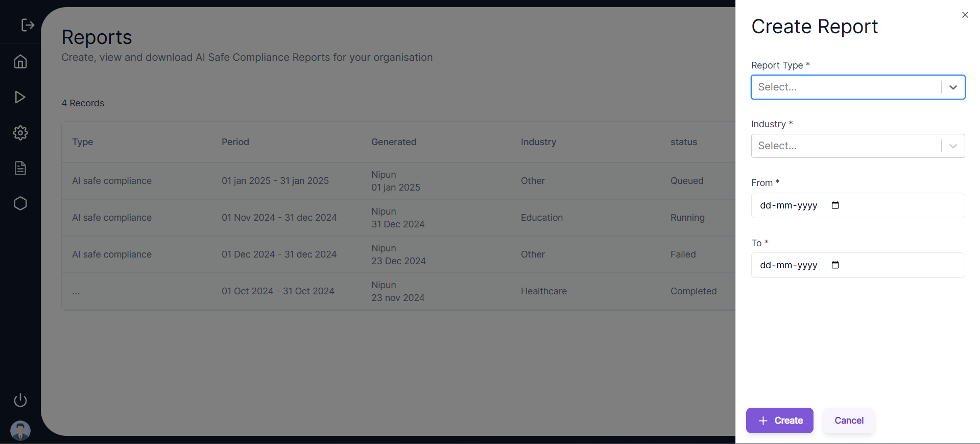Click the To date input field
Image resolution: width=980 pixels, height=444 pixels.
point(788,265)
